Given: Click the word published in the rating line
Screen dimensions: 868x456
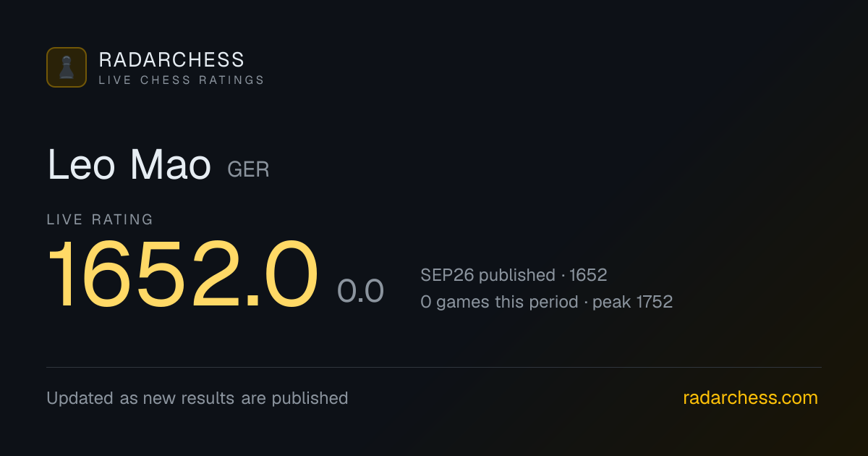Looking at the screenshot, I should tap(517, 276).
